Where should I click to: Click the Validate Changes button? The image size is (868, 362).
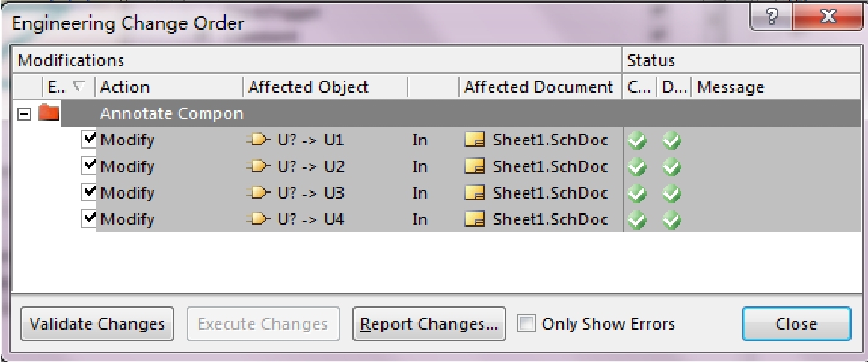pyautogui.click(x=97, y=324)
